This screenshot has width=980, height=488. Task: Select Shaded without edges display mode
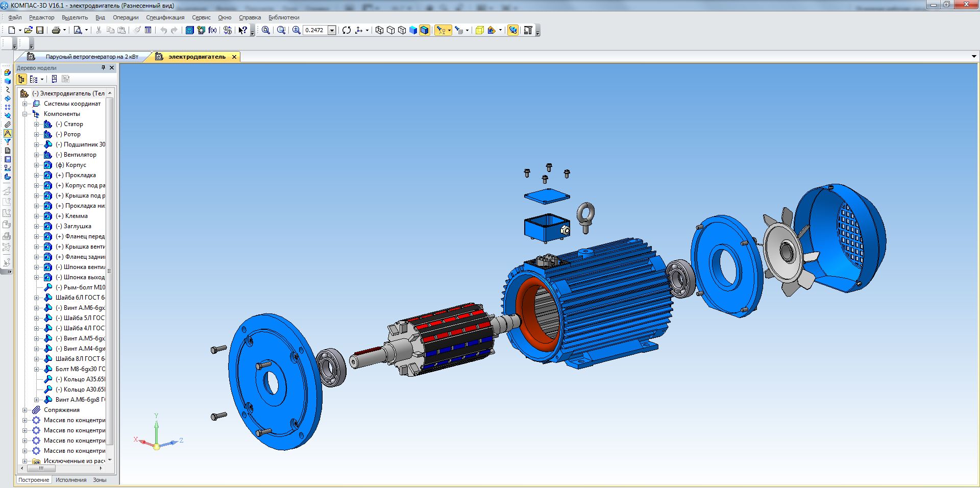click(x=413, y=30)
